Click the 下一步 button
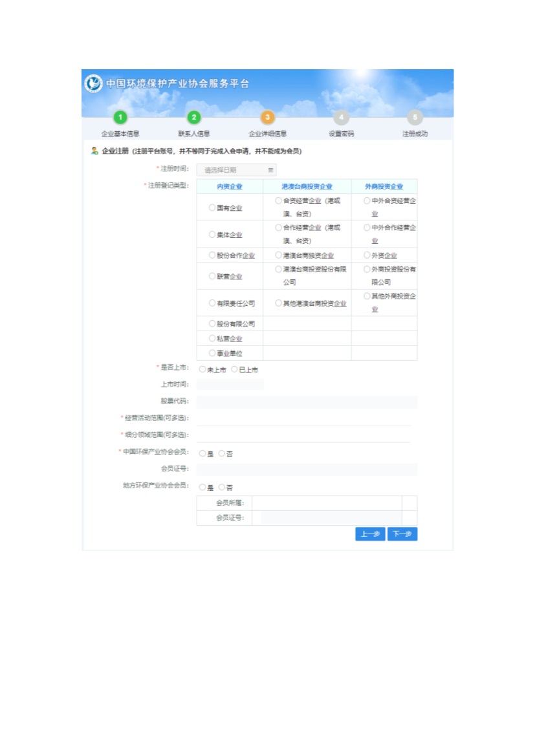This screenshot has height=756, width=535. pos(402,534)
